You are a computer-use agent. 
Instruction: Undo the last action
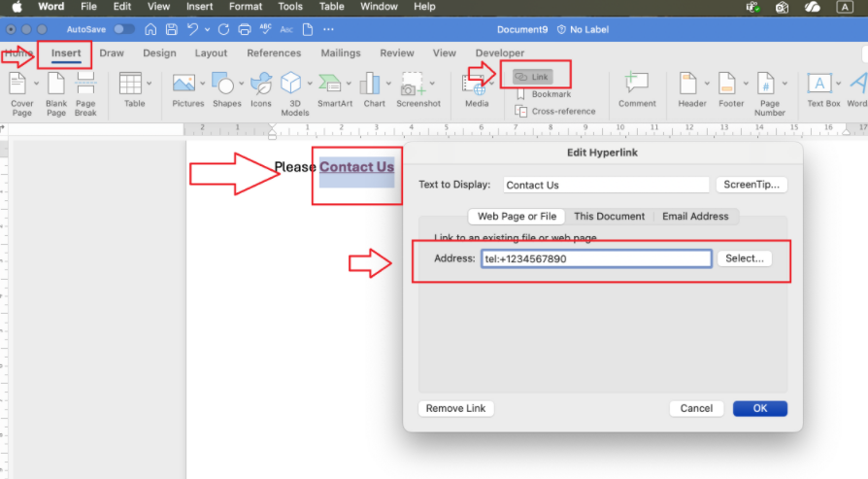tap(192, 29)
